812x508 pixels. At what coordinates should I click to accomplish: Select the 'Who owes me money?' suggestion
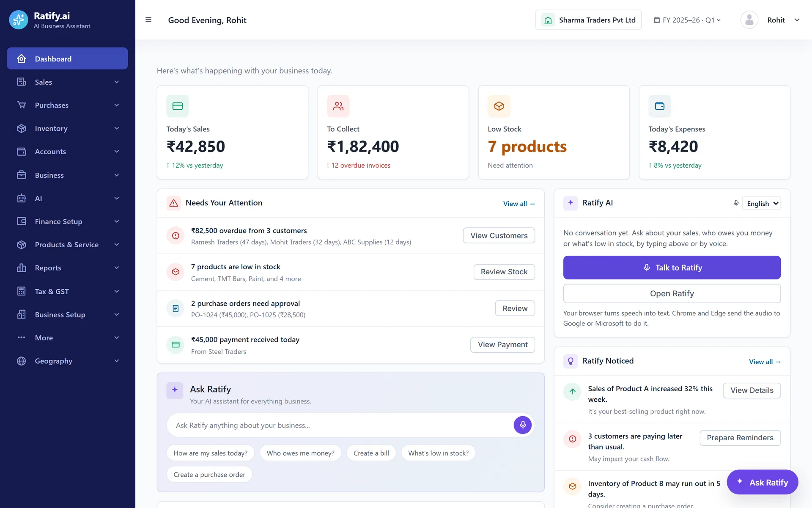click(300, 453)
